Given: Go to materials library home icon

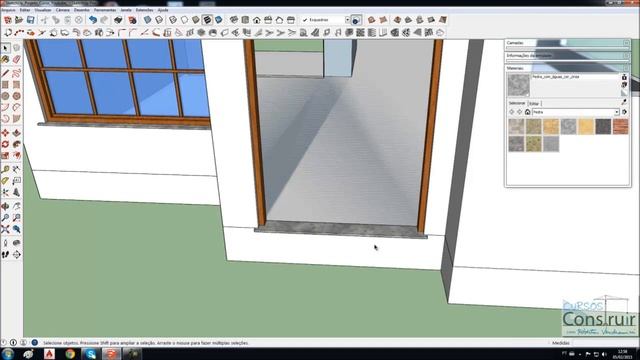Looking at the screenshot, I should [x=527, y=112].
